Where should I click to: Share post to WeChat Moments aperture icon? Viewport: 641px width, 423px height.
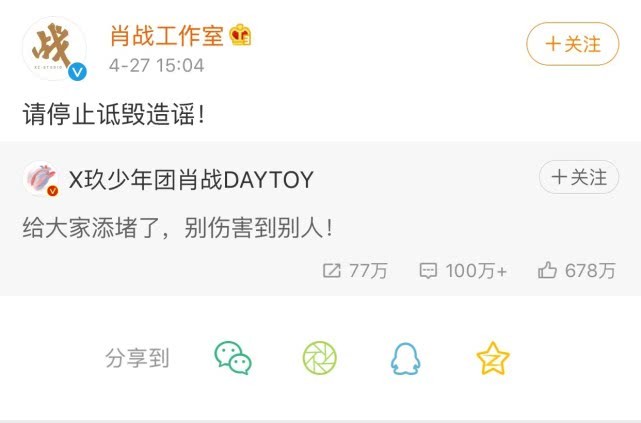pyautogui.click(x=320, y=358)
